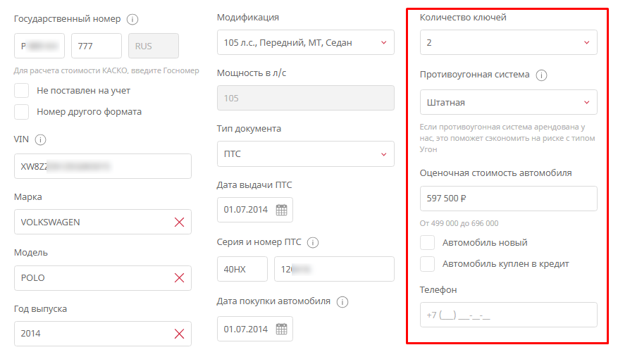The width and height of the screenshot is (618, 364).
Task: Expand the Модификация dropdown
Action: tap(305, 42)
